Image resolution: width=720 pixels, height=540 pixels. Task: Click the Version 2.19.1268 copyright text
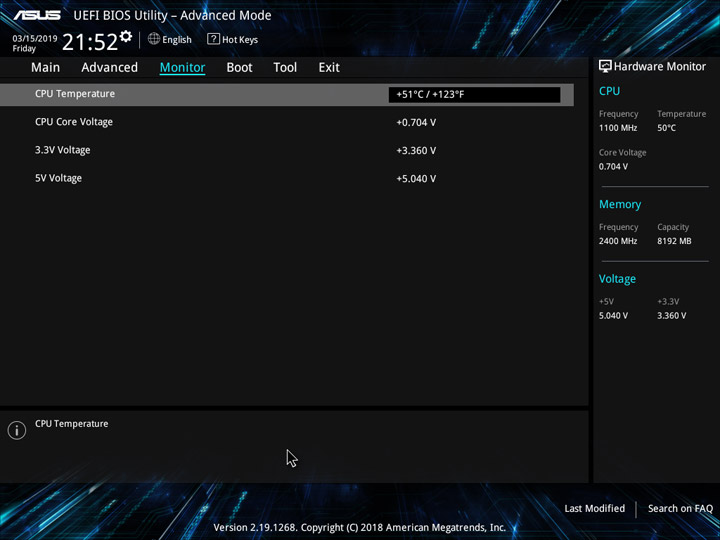tap(360, 528)
